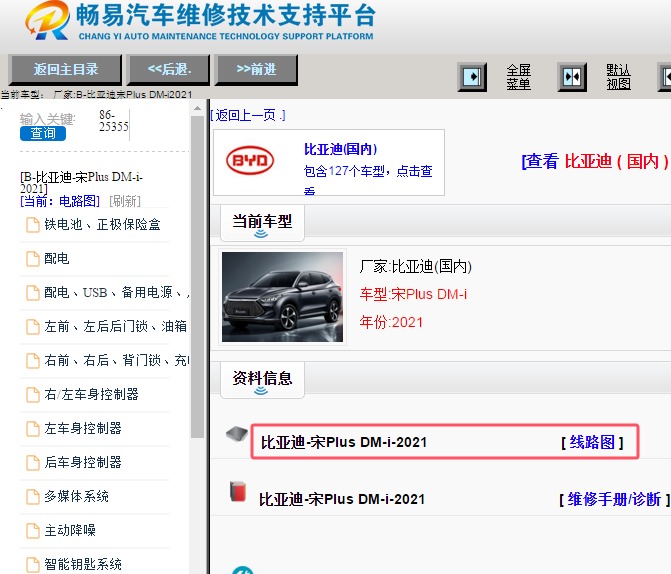Click the 车型:宋Plus DM-i text
Screen dimensions: 671x574
tap(413, 294)
